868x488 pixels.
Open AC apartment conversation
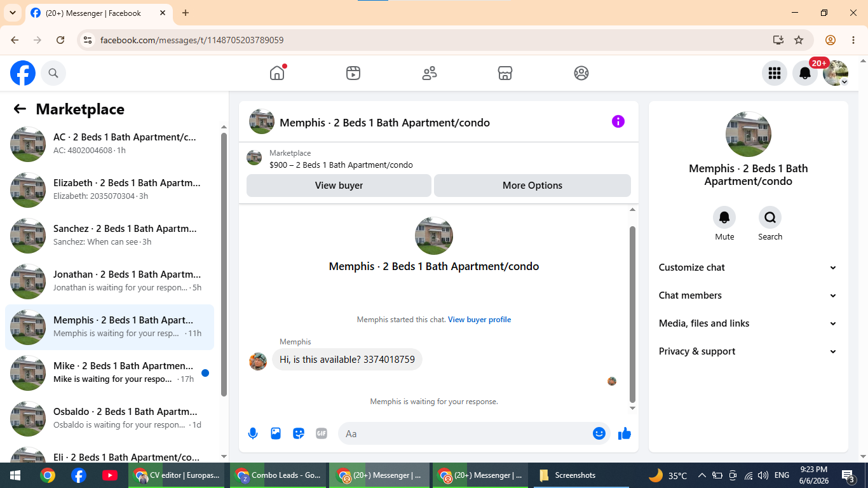pos(109,144)
